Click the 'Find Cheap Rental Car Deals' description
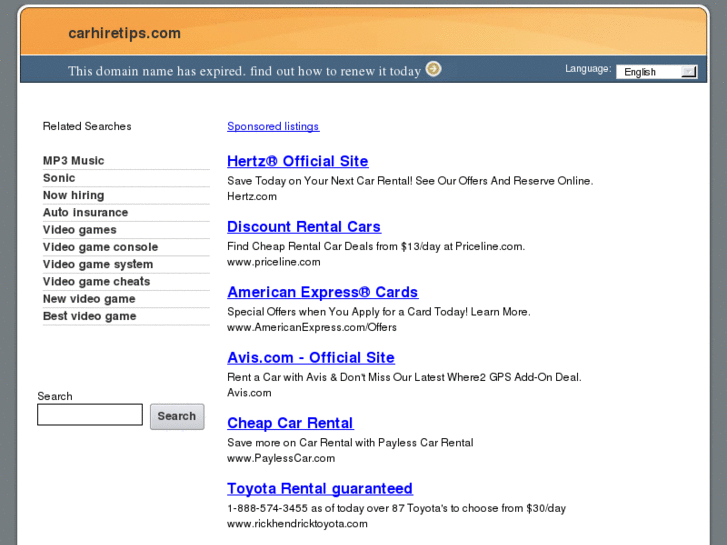 click(376, 246)
